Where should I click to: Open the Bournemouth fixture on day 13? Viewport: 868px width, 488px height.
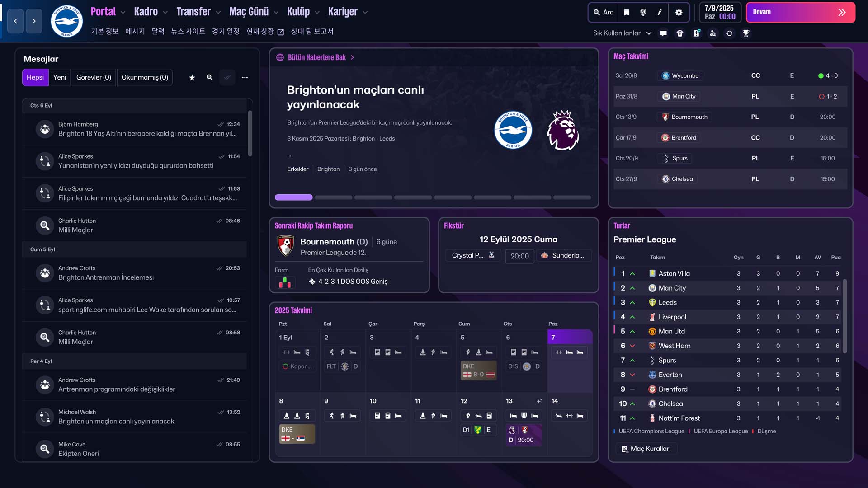(524, 435)
